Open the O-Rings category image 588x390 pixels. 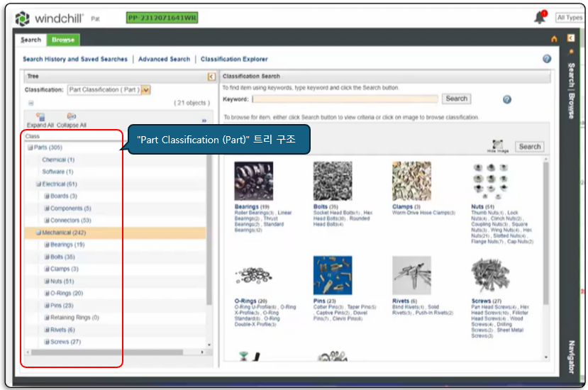253,276
